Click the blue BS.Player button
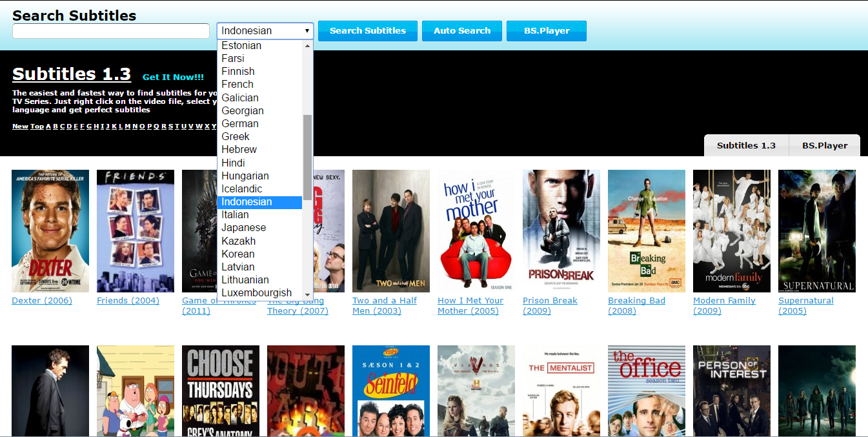The image size is (868, 437). tap(547, 31)
